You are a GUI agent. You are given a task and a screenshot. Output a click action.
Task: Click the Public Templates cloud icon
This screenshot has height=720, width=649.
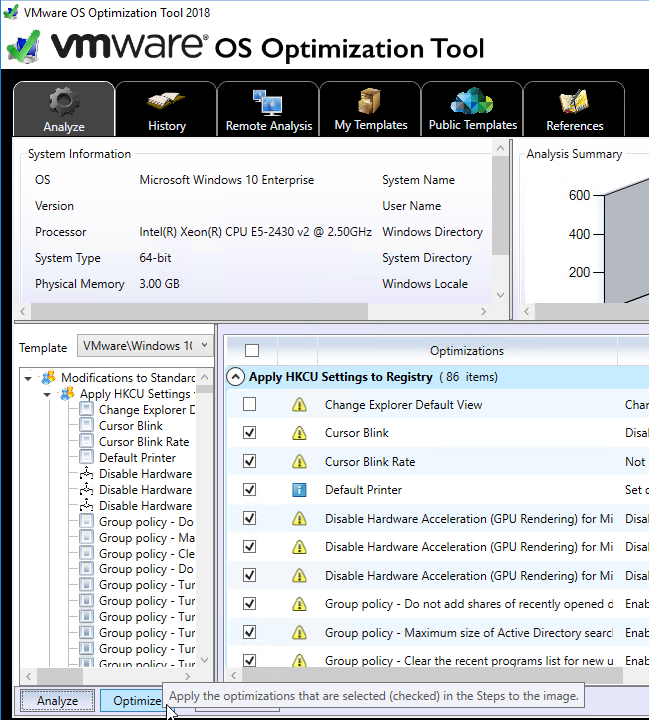coord(472,101)
